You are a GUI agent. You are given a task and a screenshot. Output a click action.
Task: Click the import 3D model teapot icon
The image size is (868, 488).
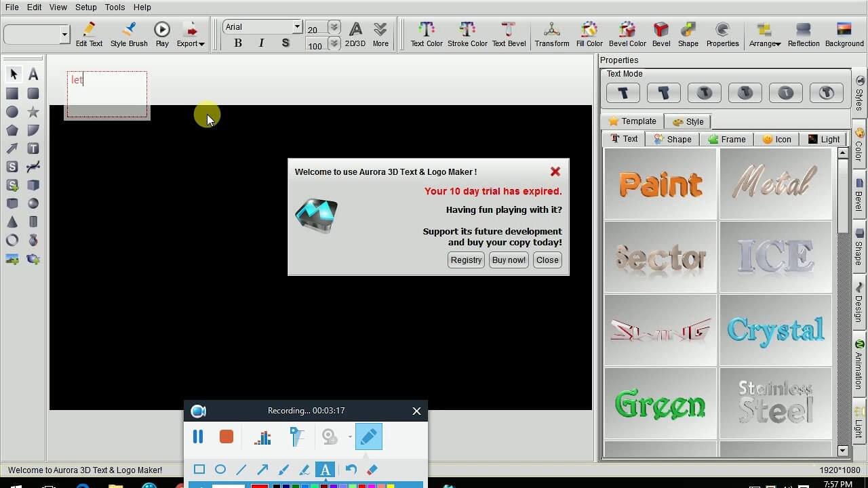pos(33,259)
